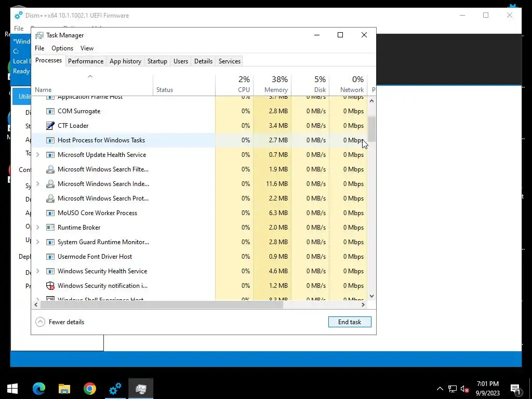Collapse Task Manager with Fewer details
This screenshot has width=532, height=399.
click(60, 322)
